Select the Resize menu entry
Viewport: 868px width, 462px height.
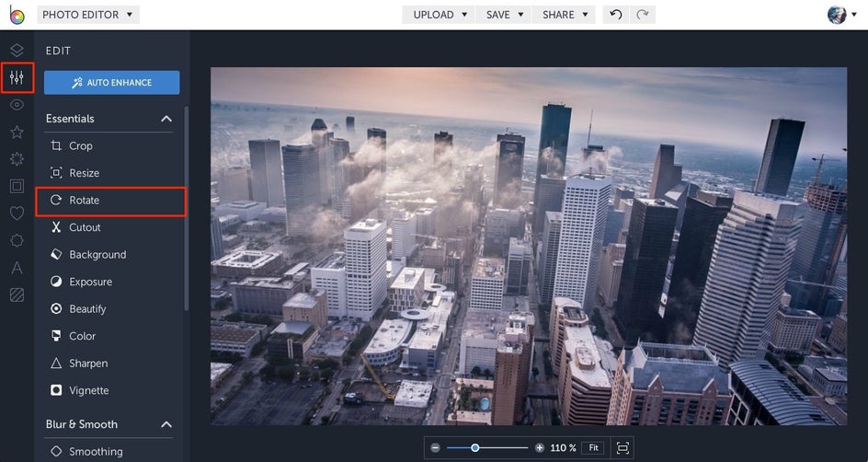pyautogui.click(x=110, y=173)
